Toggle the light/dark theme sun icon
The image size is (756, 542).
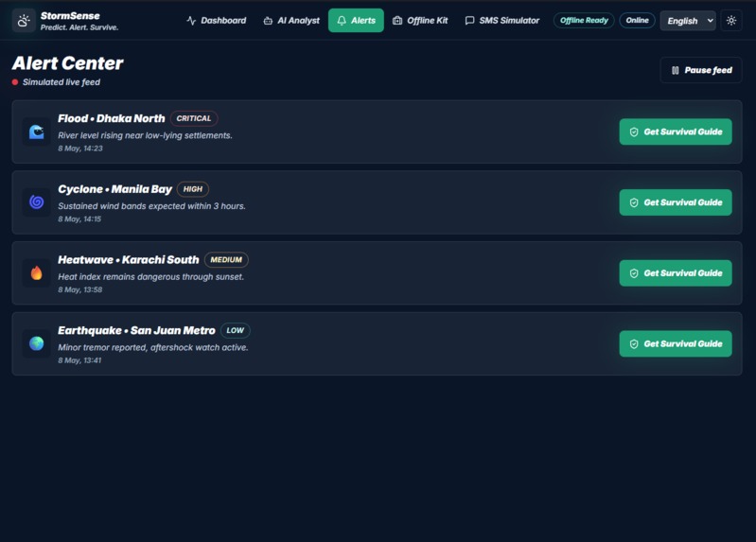click(x=731, y=20)
